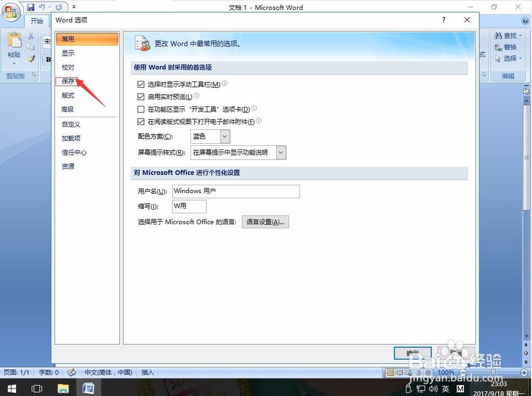
Task: Switch to the 开始 ribbon tab
Action: point(37,21)
